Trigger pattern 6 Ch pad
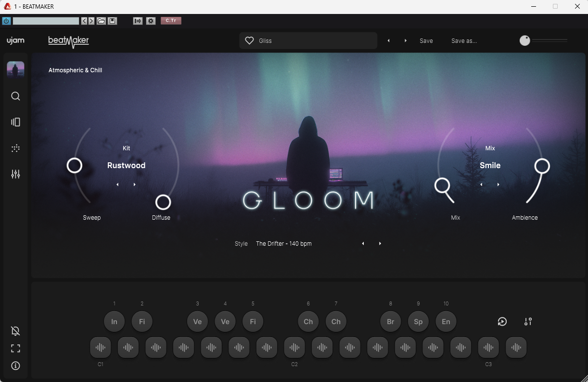588x382 pixels. tap(308, 322)
